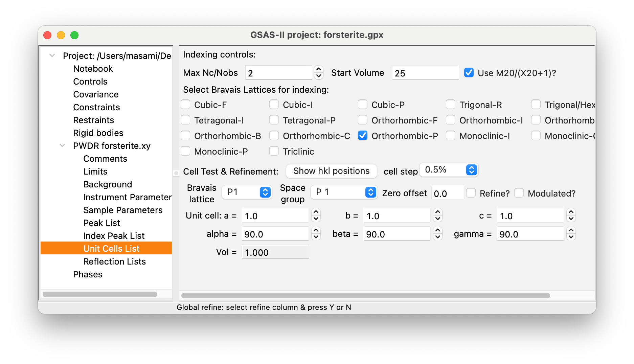Check the Triclinic lattice option

pos(274,151)
